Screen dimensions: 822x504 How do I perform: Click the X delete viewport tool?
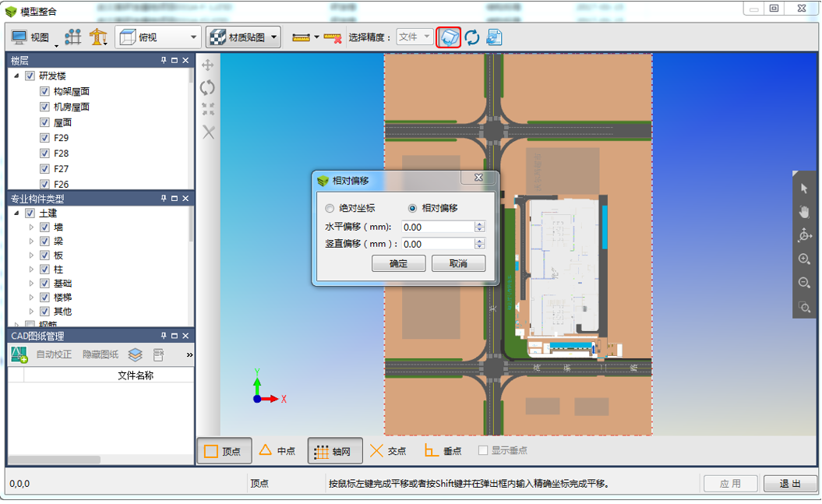[208, 132]
